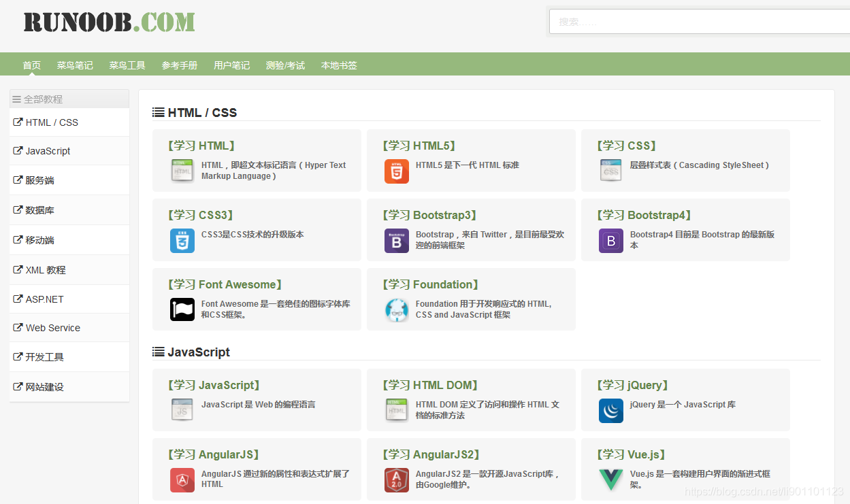This screenshot has width=850, height=504.
Task: Open the 【学习 HTML】 tutorial link
Action: pyautogui.click(x=201, y=146)
